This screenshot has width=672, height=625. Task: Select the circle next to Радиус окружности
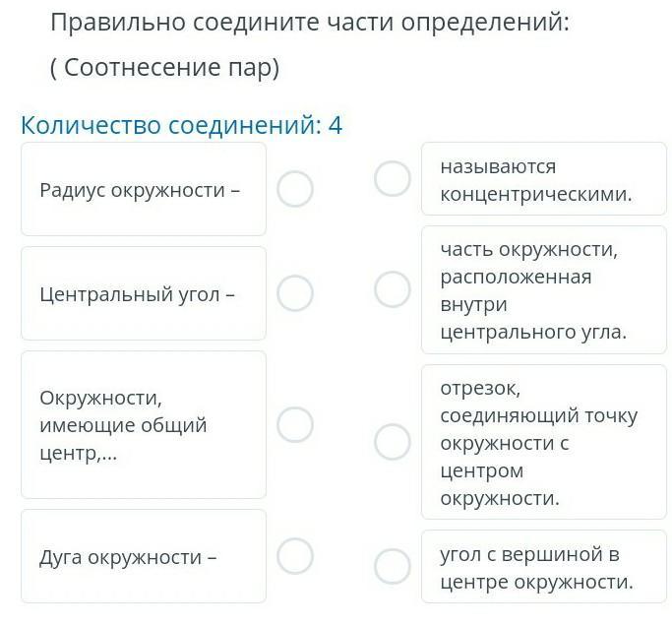[295, 189]
